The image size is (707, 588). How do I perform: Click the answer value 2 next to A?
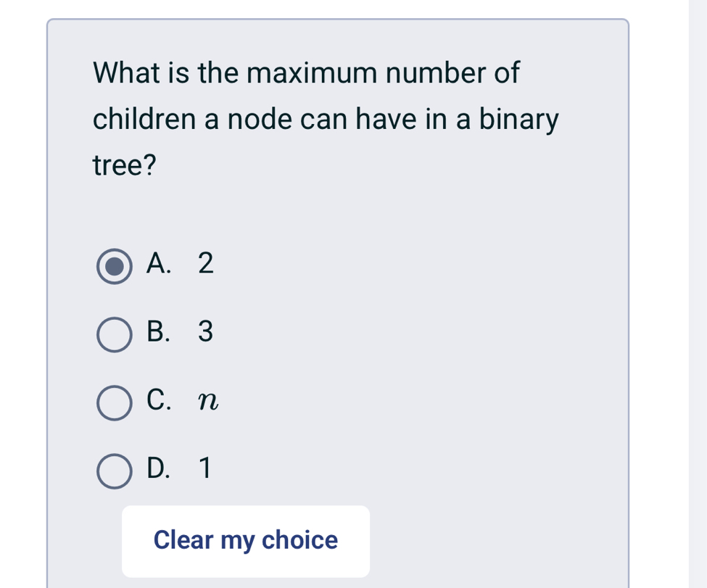[207, 264]
